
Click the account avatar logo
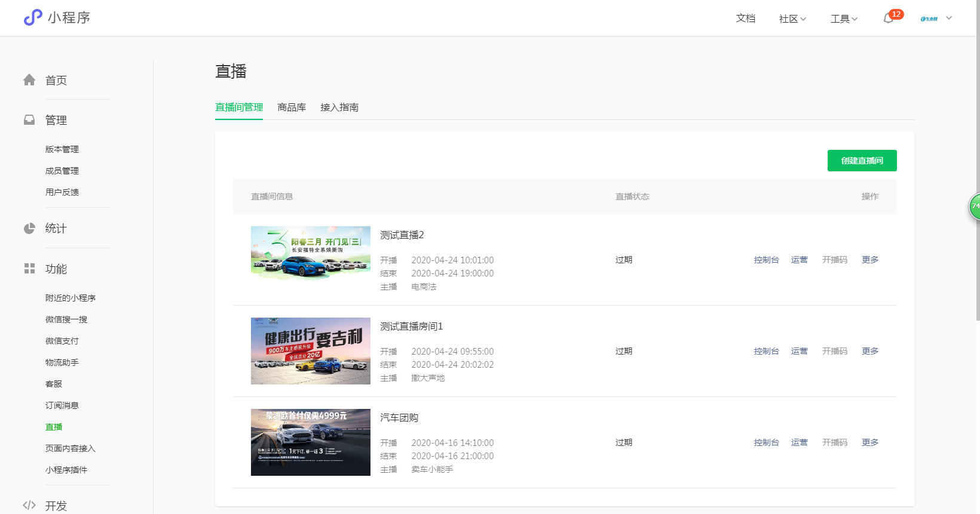(929, 19)
